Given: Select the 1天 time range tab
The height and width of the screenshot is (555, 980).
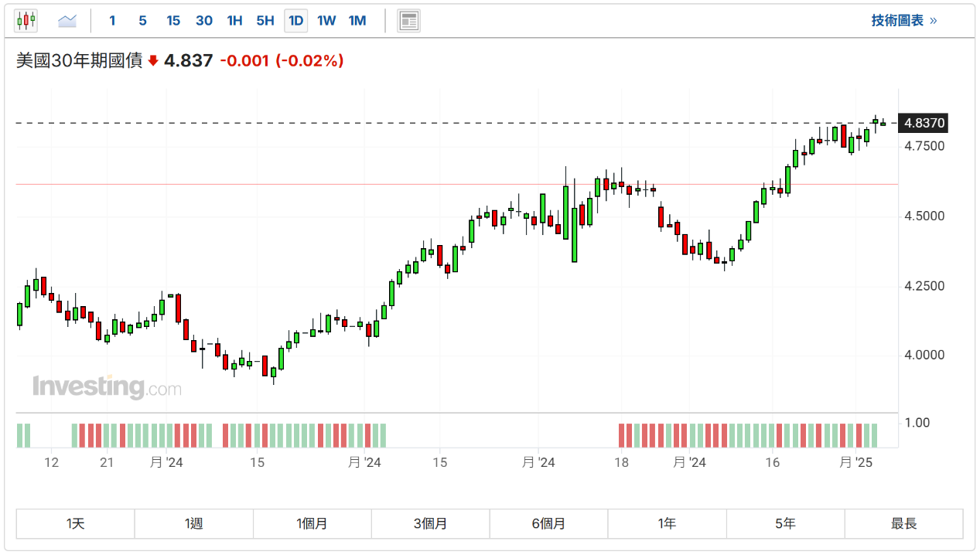Looking at the screenshot, I should [x=75, y=523].
